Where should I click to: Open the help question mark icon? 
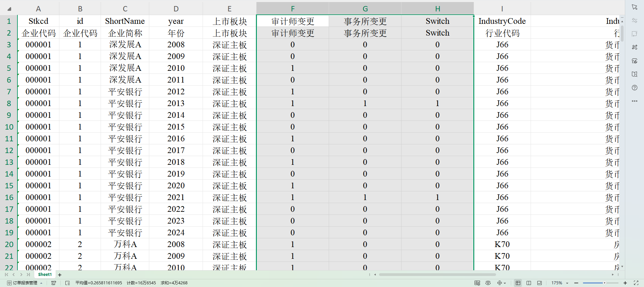click(634, 88)
